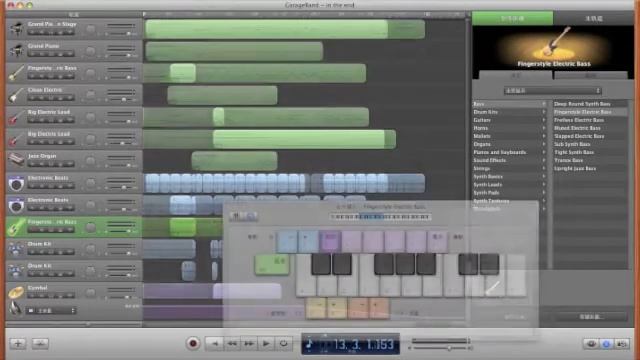Click the Jazz Organ pan knob
Image resolution: width=640 pixels, height=360 pixels.
pos(91,161)
